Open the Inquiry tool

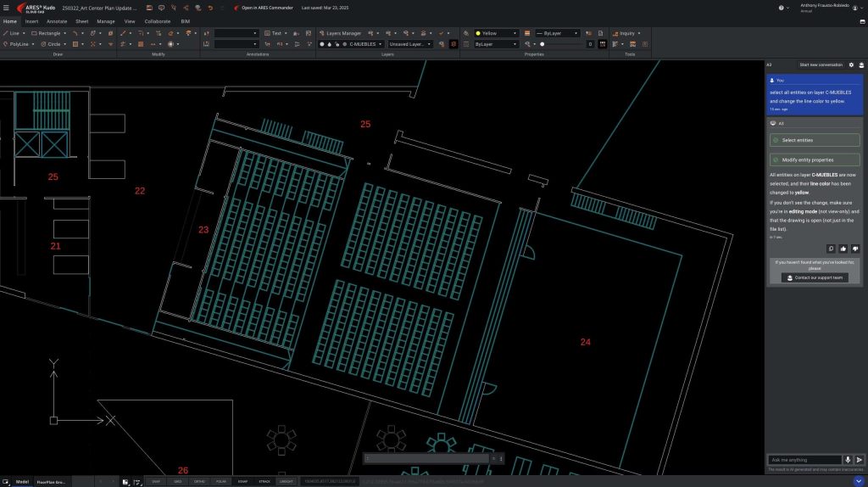coord(624,33)
